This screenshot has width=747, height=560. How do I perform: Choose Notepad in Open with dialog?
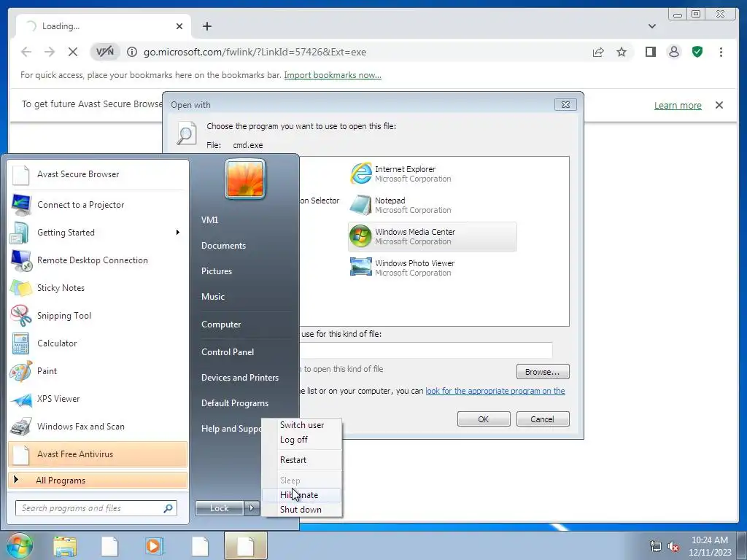pyautogui.click(x=432, y=205)
